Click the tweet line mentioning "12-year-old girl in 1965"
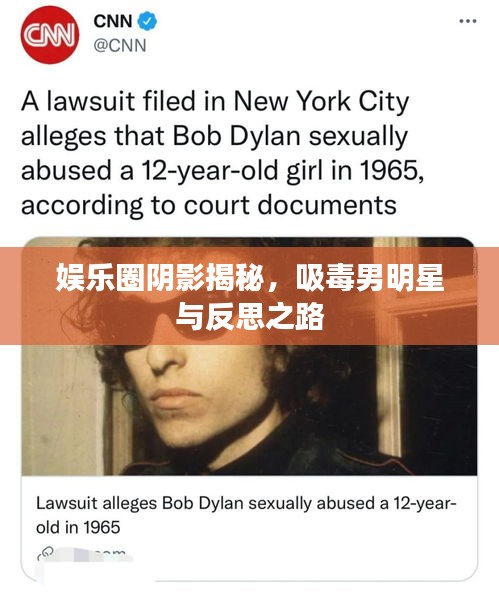This screenshot has width=499, height=593. pyautogui.click(x=222, y=171)
